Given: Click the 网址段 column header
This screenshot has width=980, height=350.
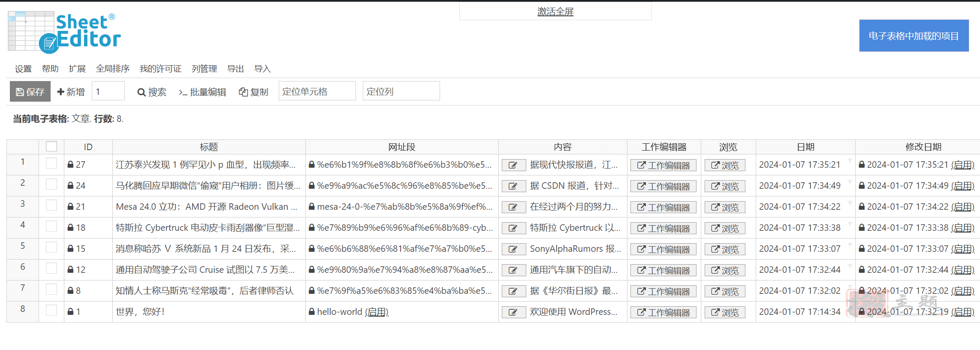Looking at the screenshot, I should (402, 147).
